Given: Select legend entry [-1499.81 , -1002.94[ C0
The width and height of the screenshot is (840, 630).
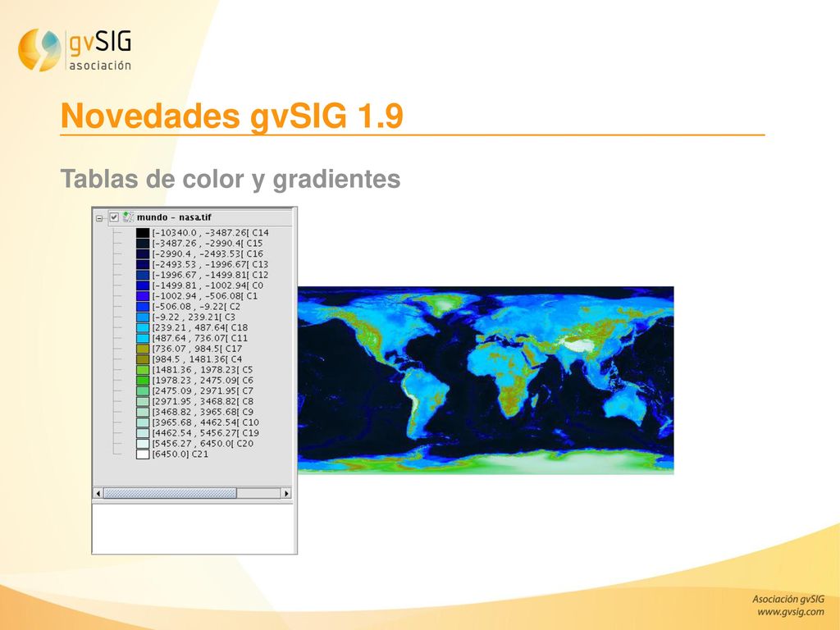Looking at the screenshot, I should (208, 285).
